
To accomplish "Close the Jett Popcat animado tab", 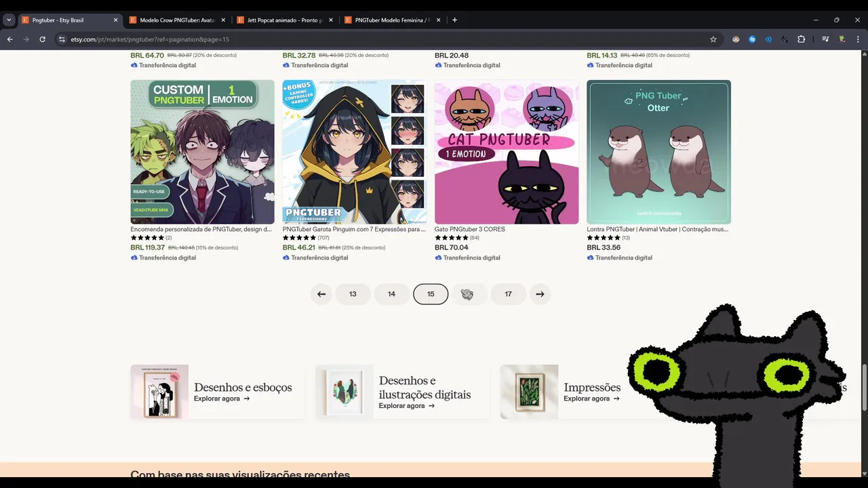I will click(x=331, y=20).
